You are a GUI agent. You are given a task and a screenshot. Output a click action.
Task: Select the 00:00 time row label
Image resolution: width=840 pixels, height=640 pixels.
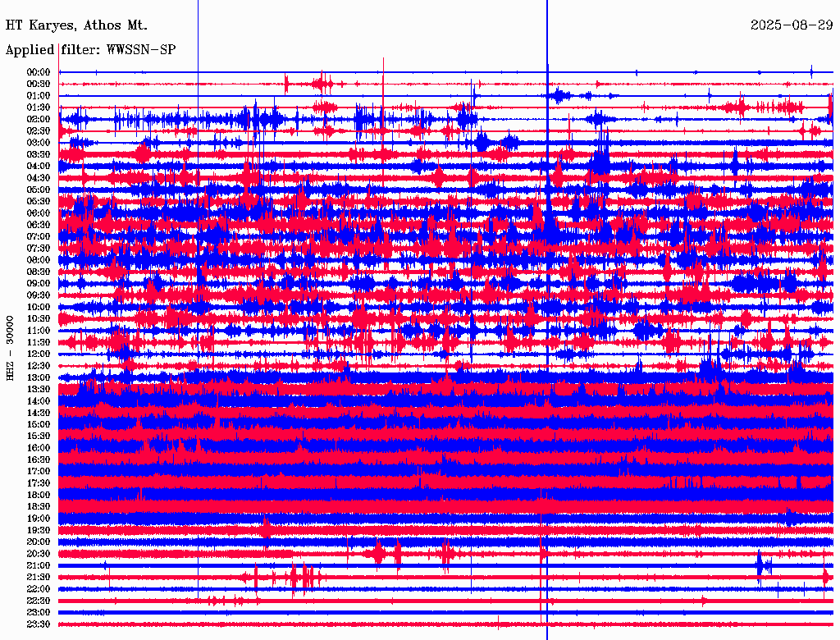point(39,72)
